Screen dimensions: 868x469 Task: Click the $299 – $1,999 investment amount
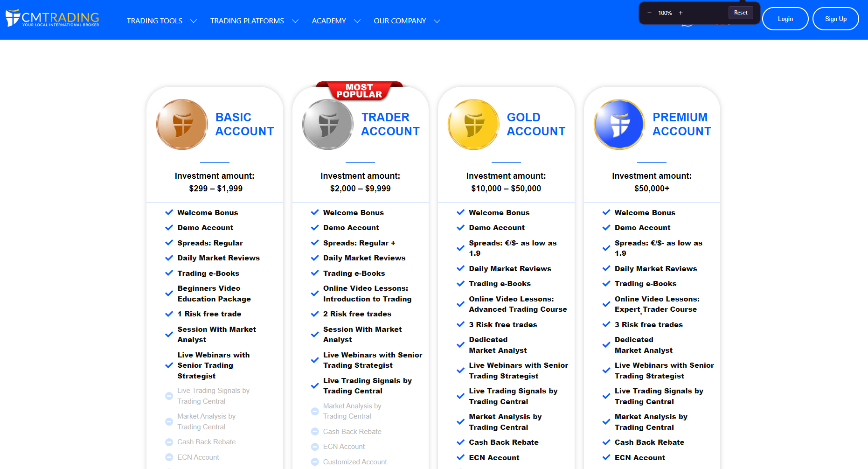click(215, 189)
